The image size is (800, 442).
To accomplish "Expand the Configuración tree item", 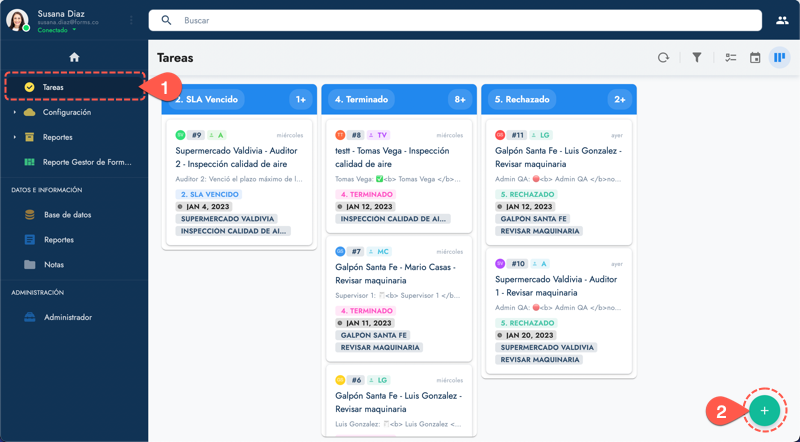I will (x=15, y=113).
